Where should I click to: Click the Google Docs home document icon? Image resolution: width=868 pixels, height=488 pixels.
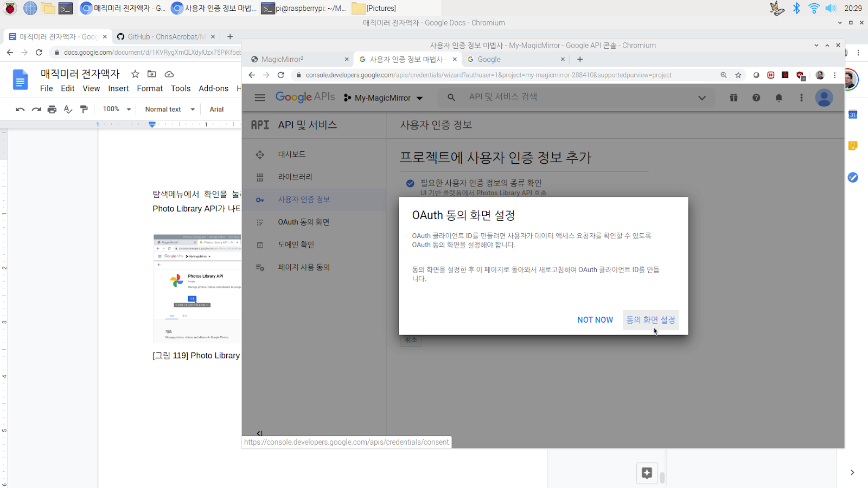point(20,80)
